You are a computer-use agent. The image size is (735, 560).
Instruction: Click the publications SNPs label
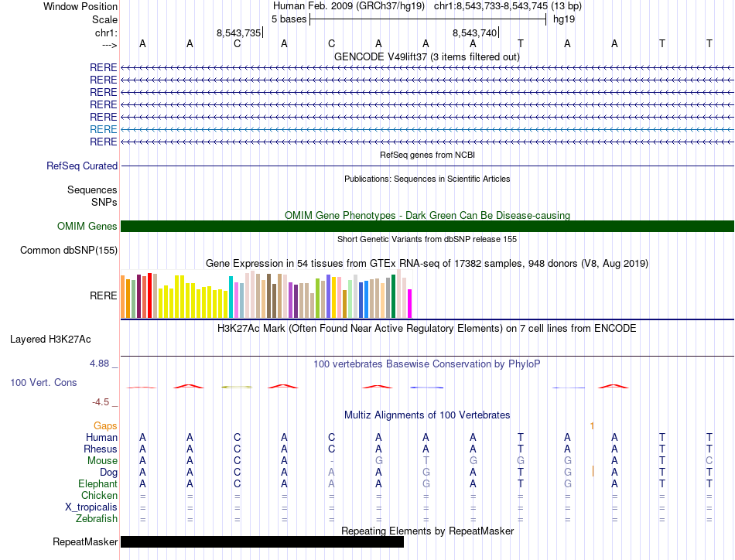point(104,202)
